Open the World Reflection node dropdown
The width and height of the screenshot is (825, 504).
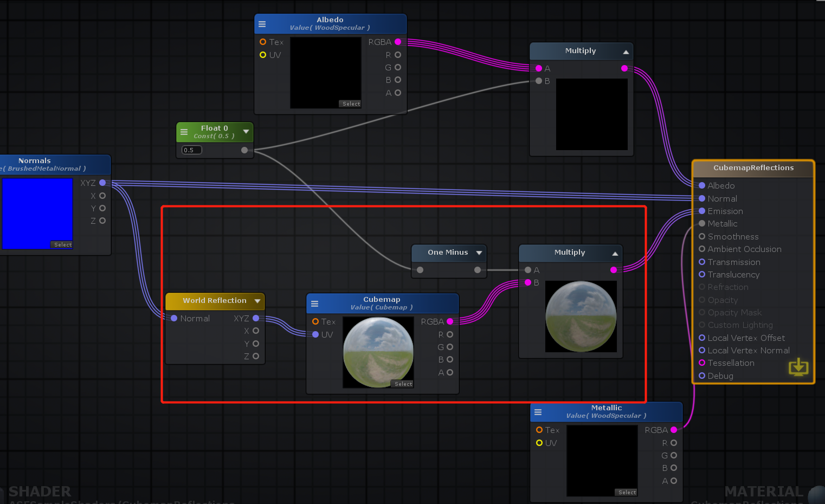(x=258, y=301)
